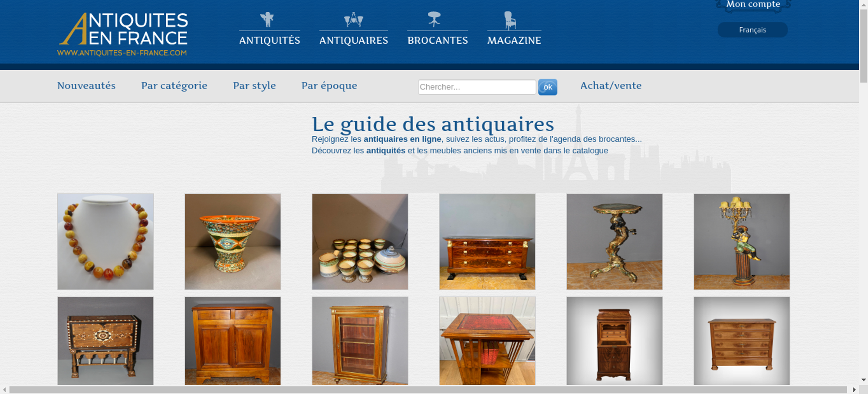Image resolution: width=868 pixels, height=394 pixels.
Task: Open the amber bead necklace thumbnail
Action: (105, 242)
